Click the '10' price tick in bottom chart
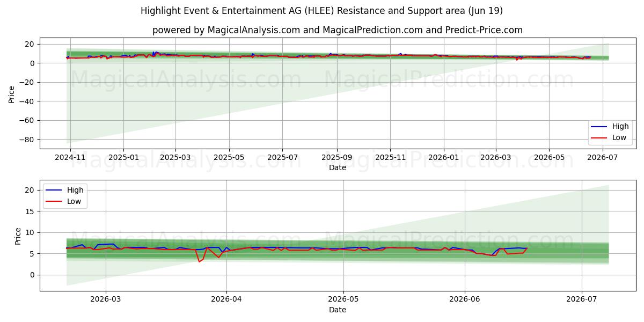644x322 pixels. click(x=31, y=232)
